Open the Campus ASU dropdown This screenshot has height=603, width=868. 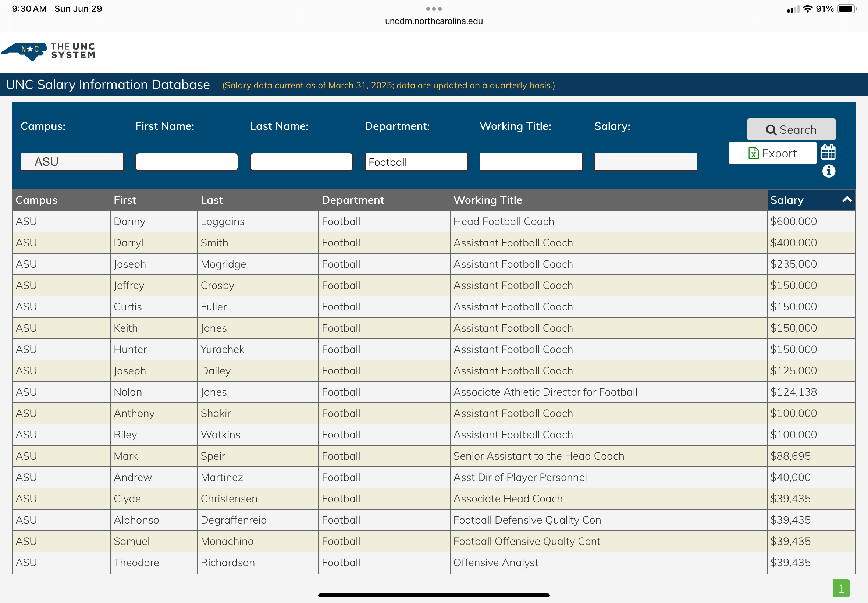click(72, 162)
